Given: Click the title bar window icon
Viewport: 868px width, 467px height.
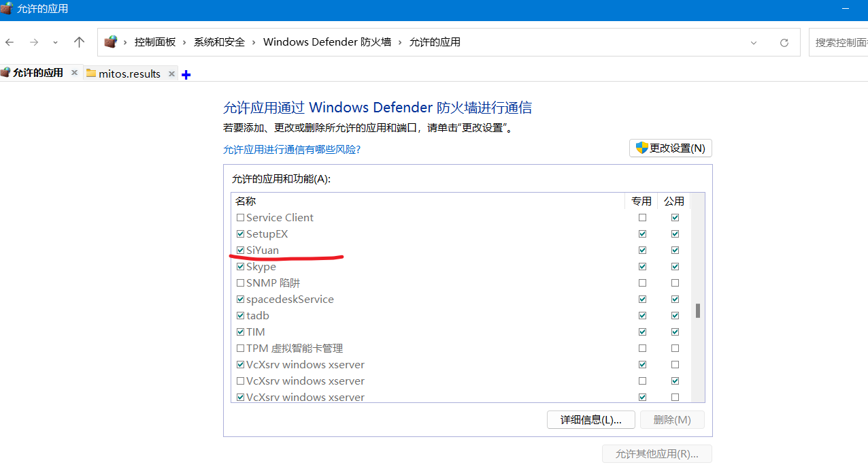Looking at the screenshot, I should [x=7, y=9].
